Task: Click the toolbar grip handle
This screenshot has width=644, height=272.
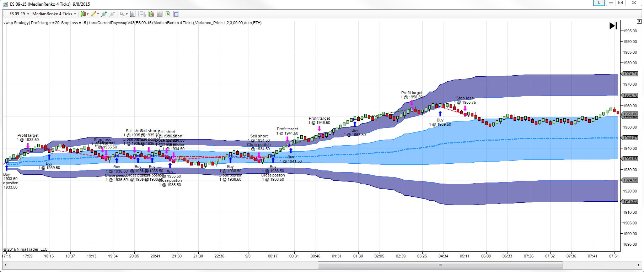Action: [x=5, y=14]
